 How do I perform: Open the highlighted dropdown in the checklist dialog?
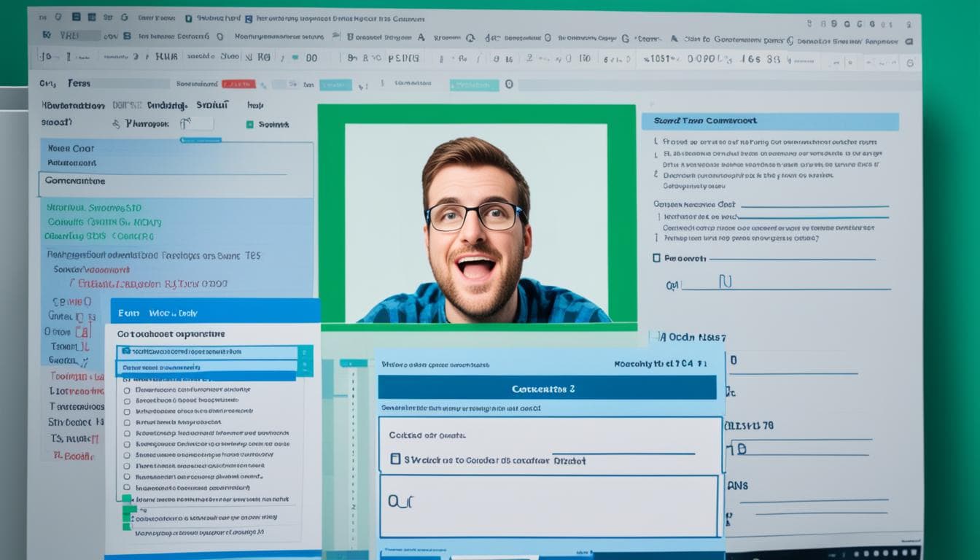click(x=211, y=351)
